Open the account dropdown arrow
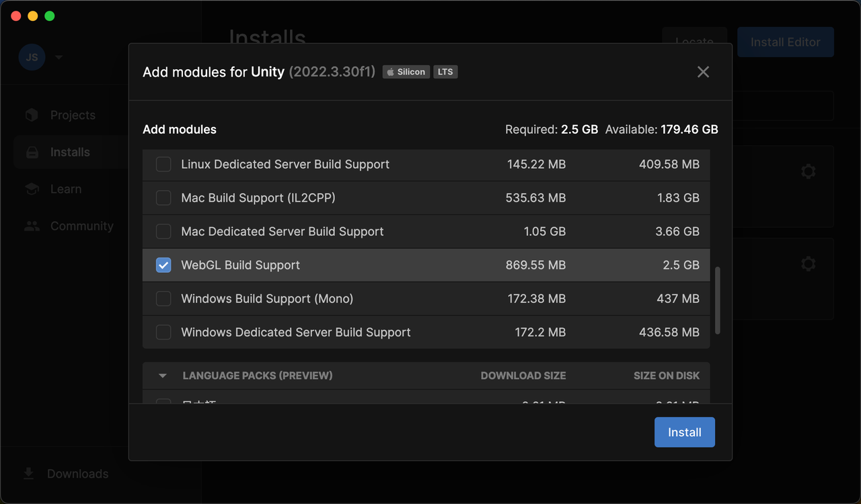The width and height of the screenshot is (861, 504). tap(59, 57)
